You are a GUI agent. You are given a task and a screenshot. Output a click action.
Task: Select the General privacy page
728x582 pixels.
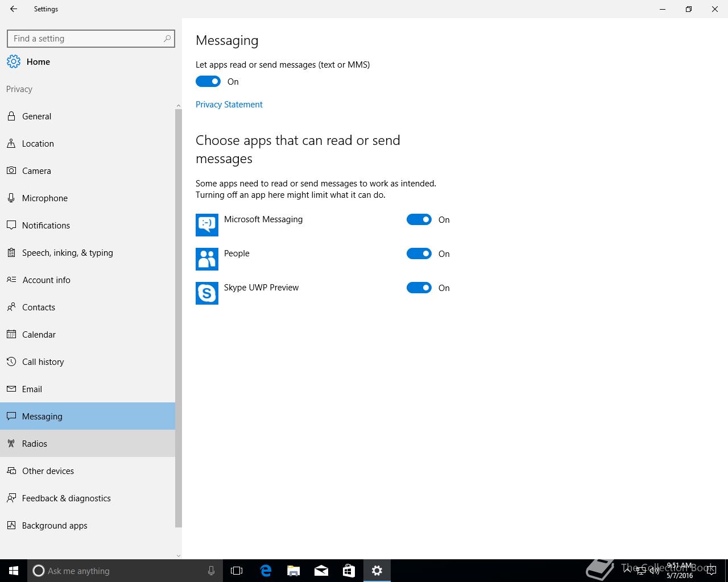tap(88, 116)
